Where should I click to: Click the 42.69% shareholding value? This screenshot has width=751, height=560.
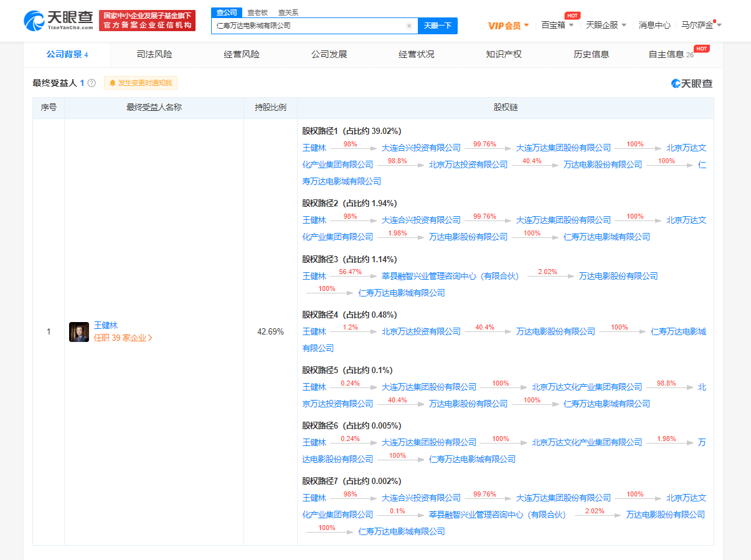[270, 332]
